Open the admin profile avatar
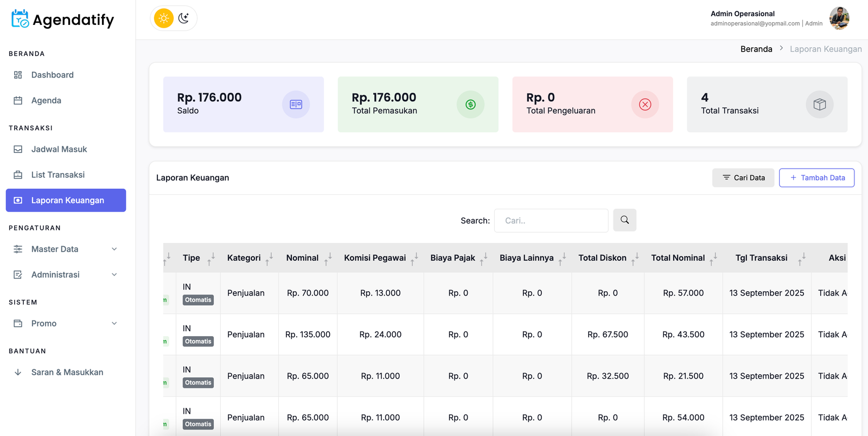This screenshot has height=436, width=868. point(839,18)
